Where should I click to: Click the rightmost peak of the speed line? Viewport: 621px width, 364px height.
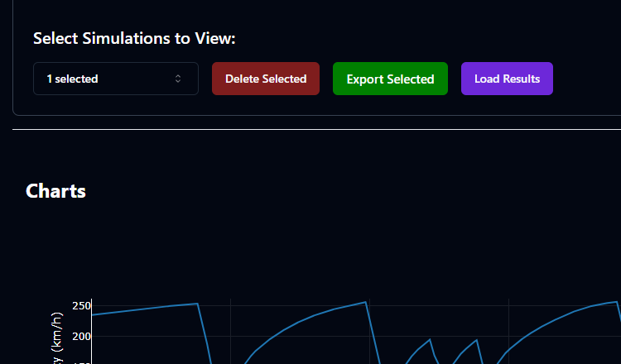617,302
